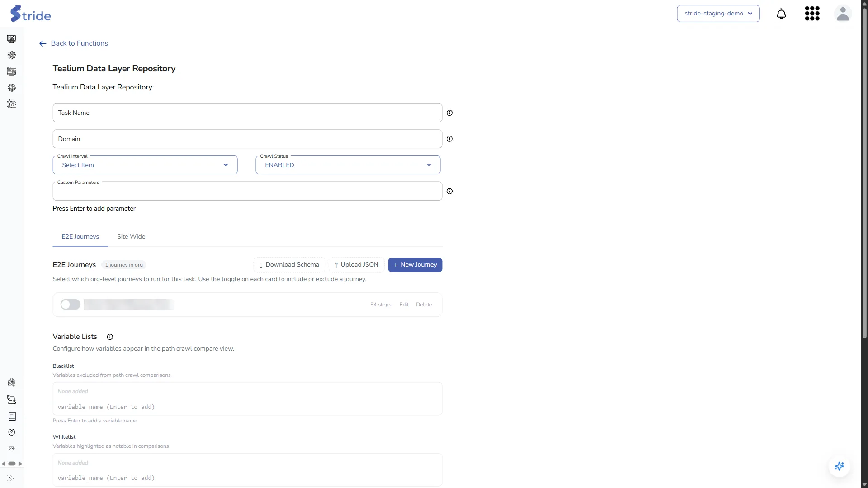Click the sidebar horizontal scrollbar thumb
This screenshot has width=868, height=488.
click(12, 464)
